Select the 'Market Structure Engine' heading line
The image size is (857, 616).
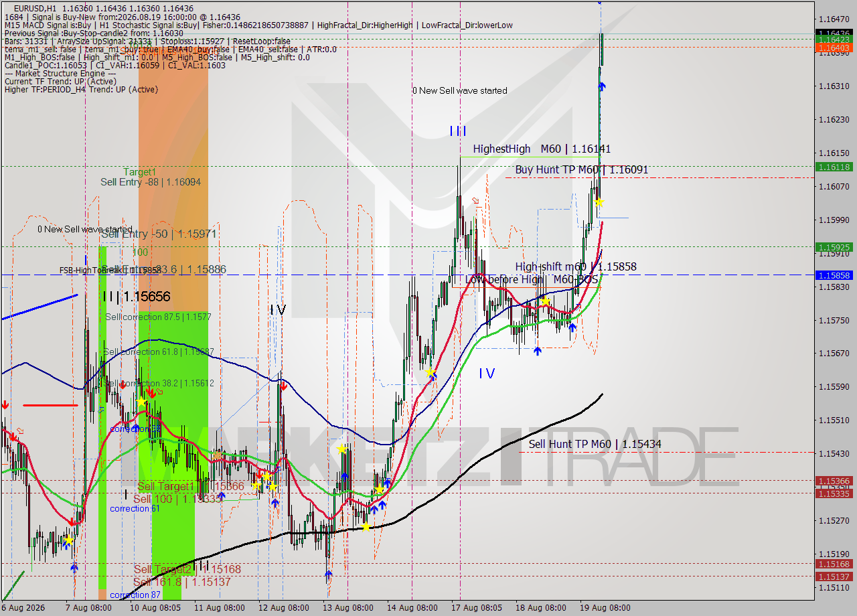[x=60, y=74]
